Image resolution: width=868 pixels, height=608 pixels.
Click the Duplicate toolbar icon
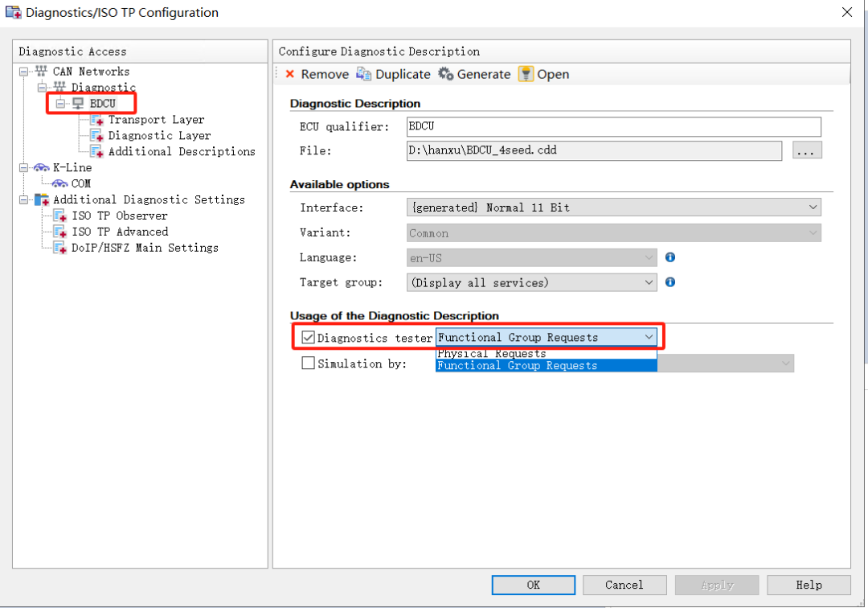point(363,74)
